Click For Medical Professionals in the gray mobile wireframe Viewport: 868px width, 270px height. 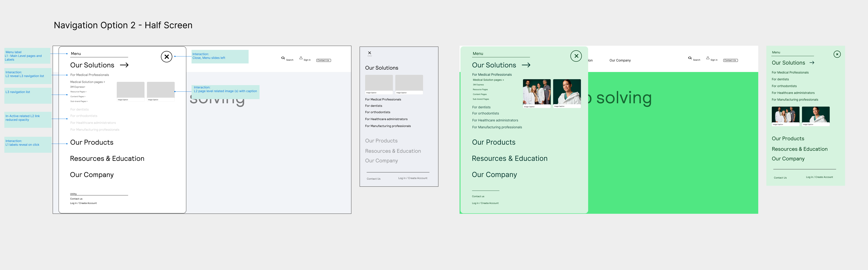pyautogui.click(x=383, y=99)
